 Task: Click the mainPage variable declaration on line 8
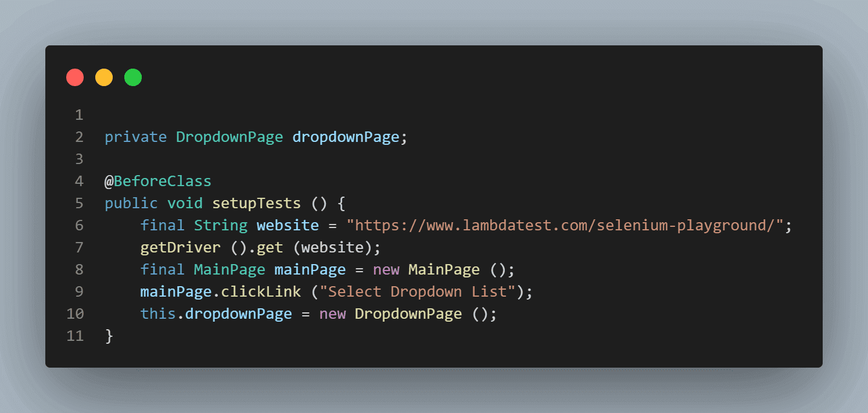(x=310, y=270)
